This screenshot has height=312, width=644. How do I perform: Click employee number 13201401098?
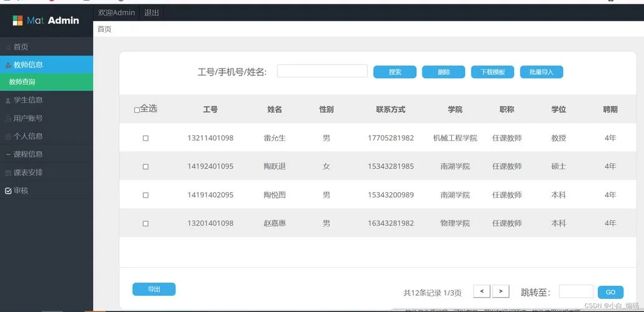(x=210, y=223)
